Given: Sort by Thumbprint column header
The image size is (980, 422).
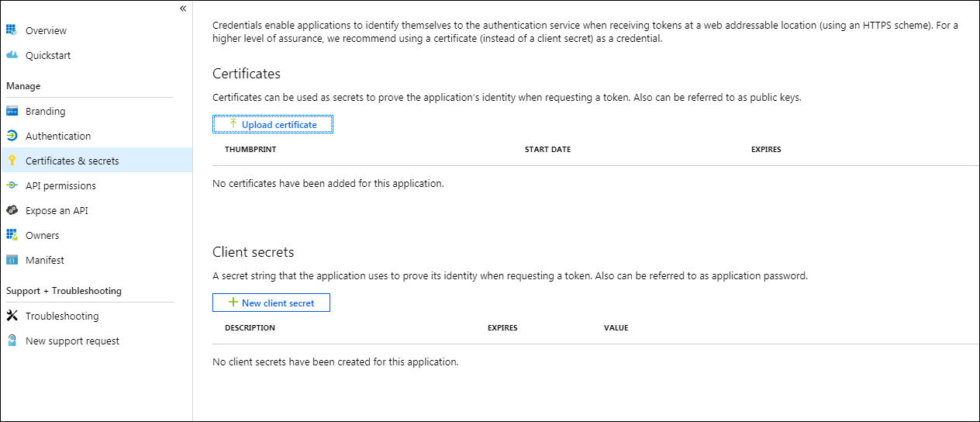Looking at the screenshot, I should [250, 149].
